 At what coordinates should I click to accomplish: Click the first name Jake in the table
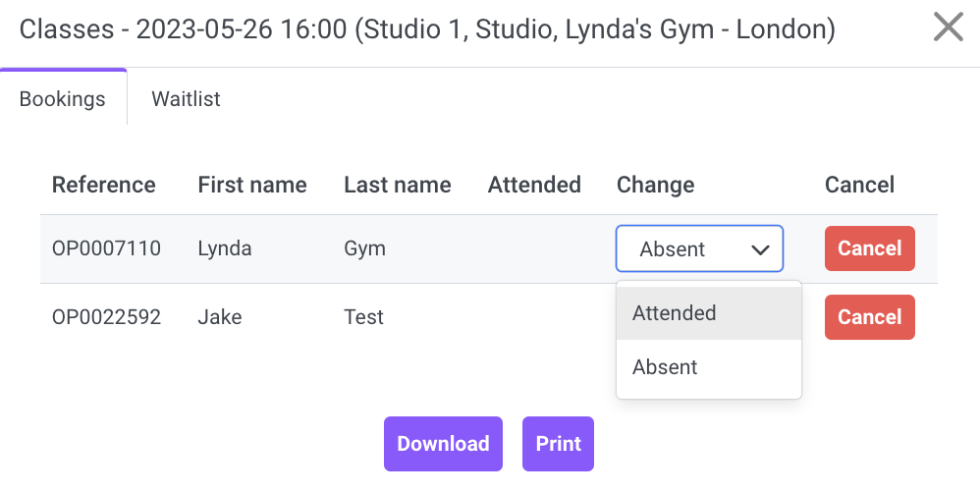220,317
